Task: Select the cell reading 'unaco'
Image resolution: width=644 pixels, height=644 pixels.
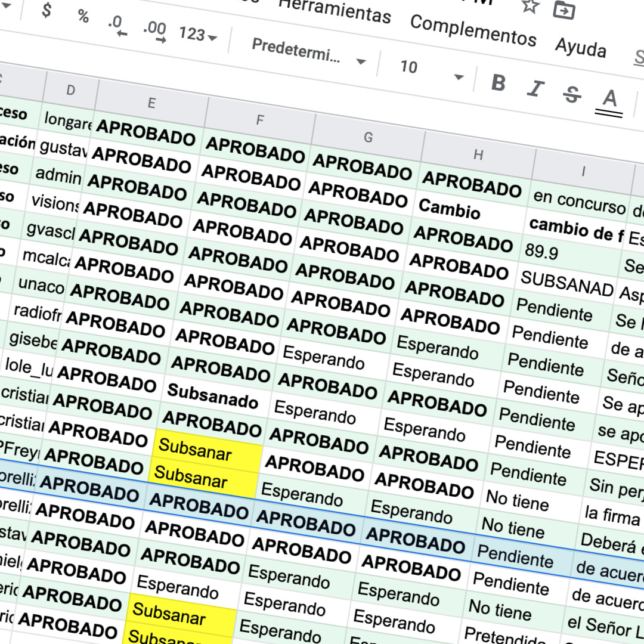Action: (x=41, y=285)
